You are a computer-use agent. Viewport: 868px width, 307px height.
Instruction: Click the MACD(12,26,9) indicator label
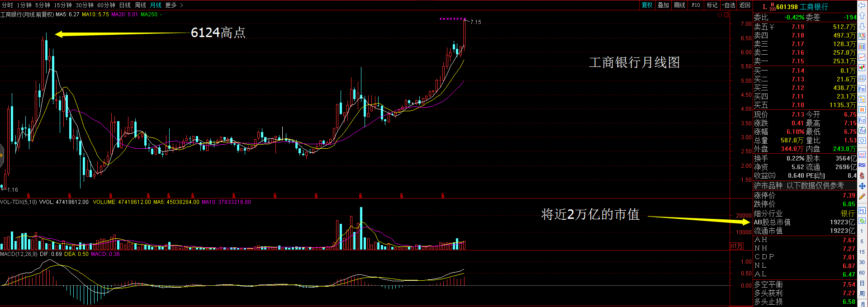coord(19,254)
